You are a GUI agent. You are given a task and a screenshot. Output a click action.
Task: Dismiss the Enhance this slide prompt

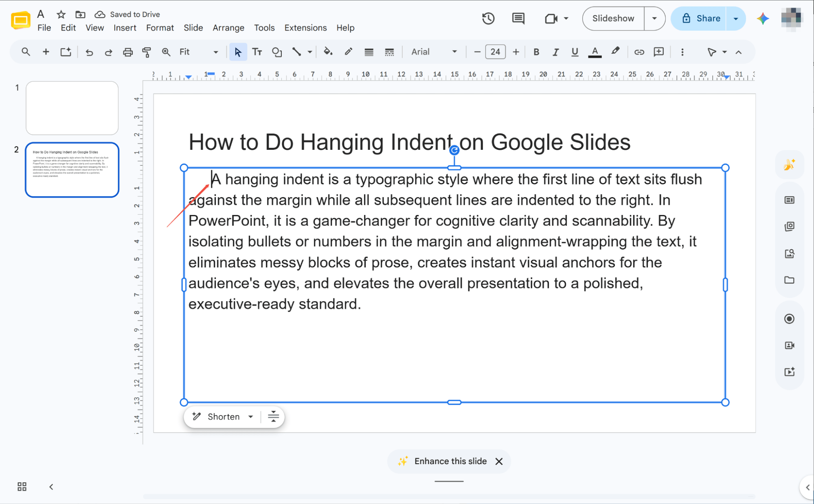[x=499, y=461]
